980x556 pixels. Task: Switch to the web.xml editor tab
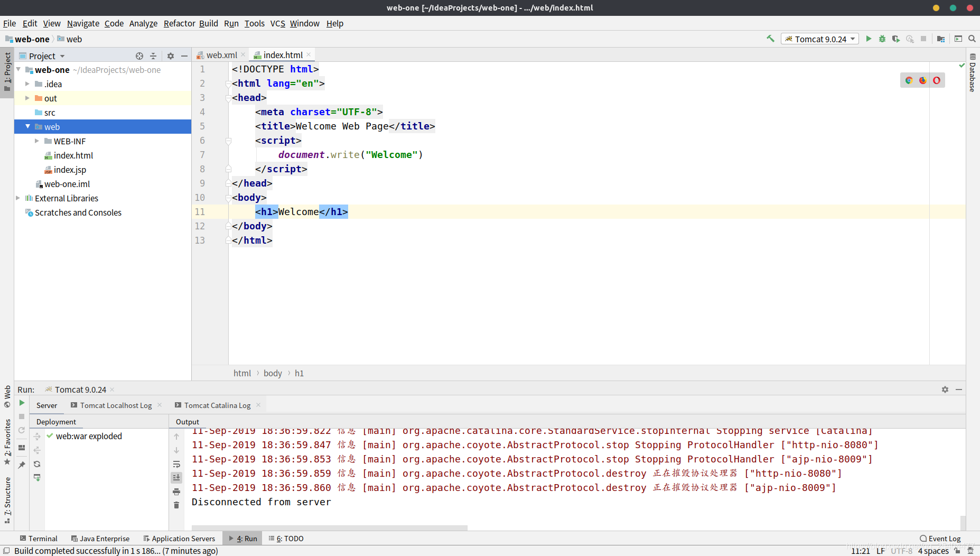tap(221, 55)
